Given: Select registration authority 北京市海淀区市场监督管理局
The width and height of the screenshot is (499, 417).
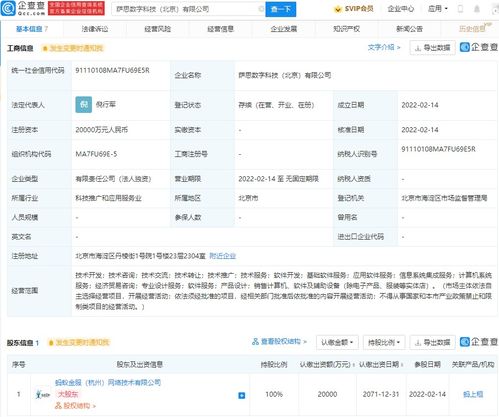Looking at the screenshot, I should (444, 198).
